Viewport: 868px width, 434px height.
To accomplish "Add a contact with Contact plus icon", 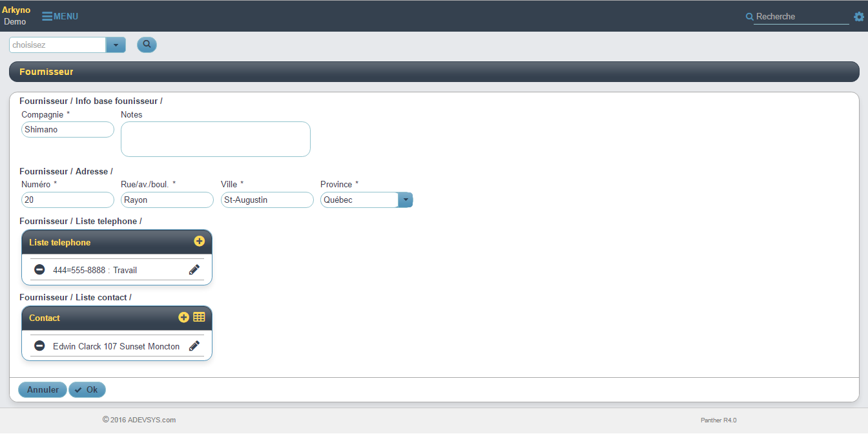I will coord(183,317).
